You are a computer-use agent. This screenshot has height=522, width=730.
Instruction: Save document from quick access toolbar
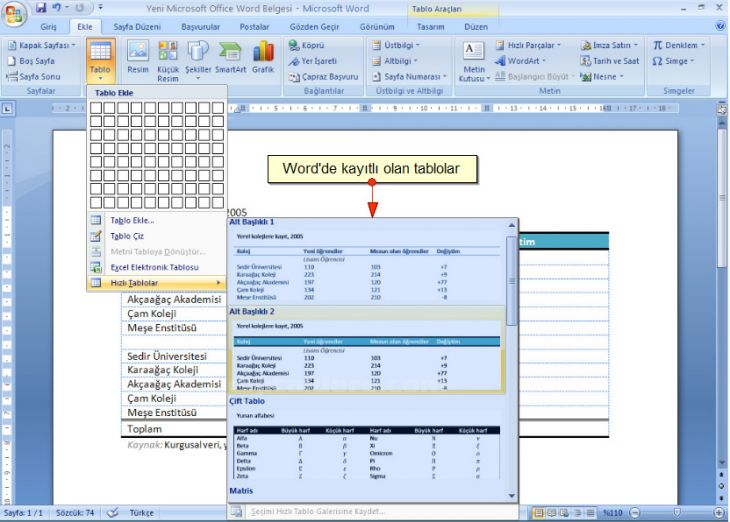click(x=41, y=7)
